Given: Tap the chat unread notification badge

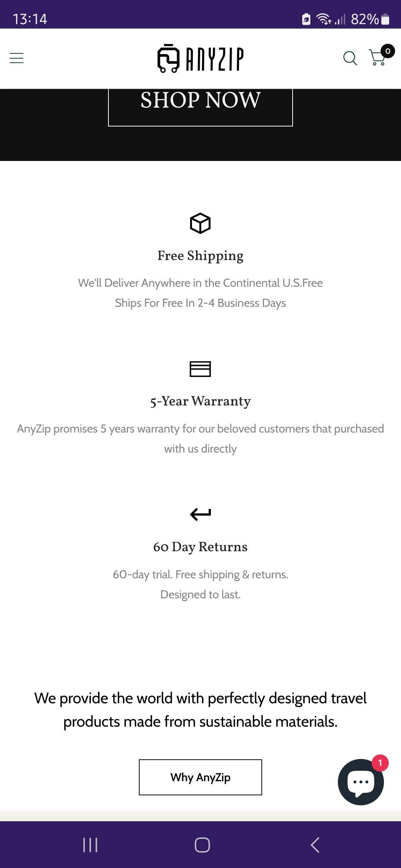Looking at the screenshot, I should (380, 763).
